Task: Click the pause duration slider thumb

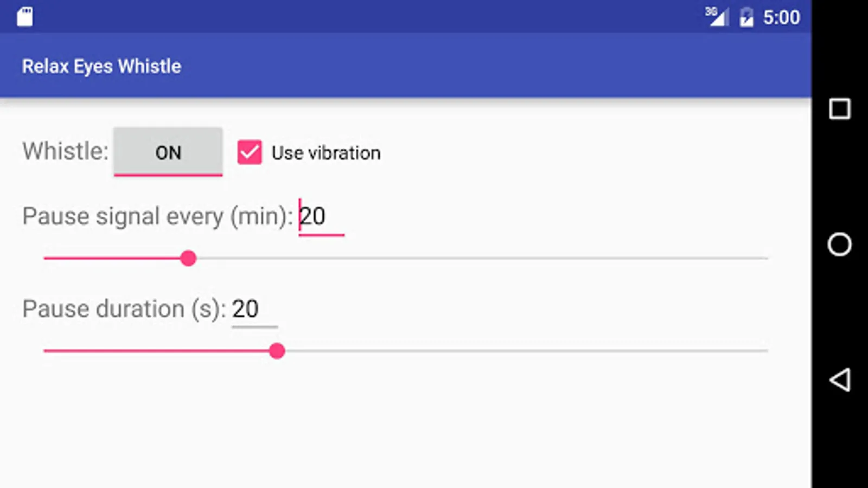Action: [277, 351]
